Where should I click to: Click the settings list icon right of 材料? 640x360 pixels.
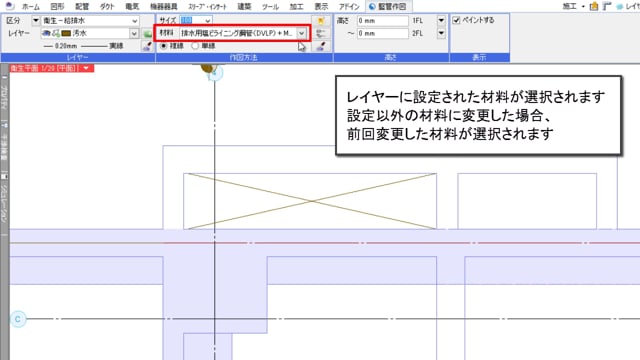[x=321, y=33]
